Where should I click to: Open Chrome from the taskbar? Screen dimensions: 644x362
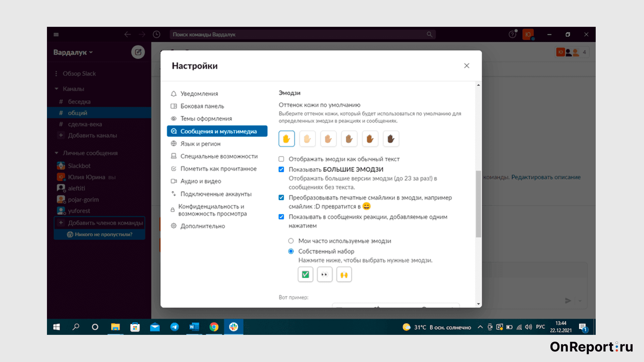point(214,327)
